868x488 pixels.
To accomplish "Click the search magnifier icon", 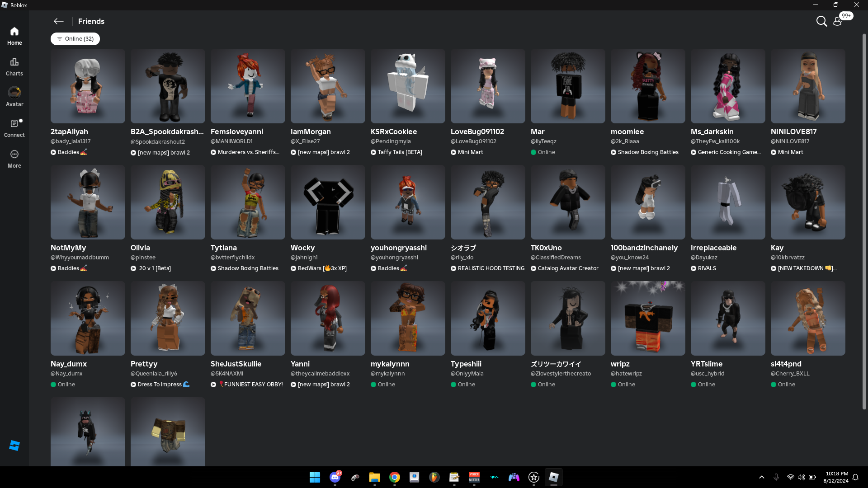I will click(821, 21).
